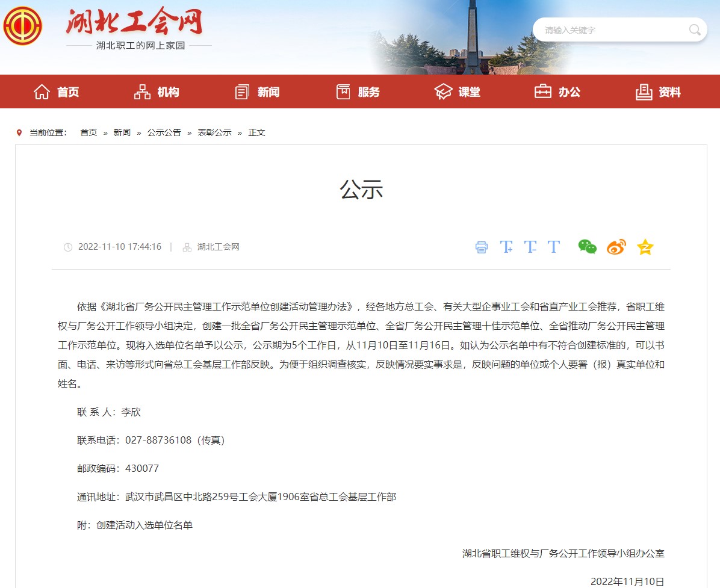Click the yellow star QZone share icon
720x588 pixels.
pyautogui.click(x=645, y=247)
